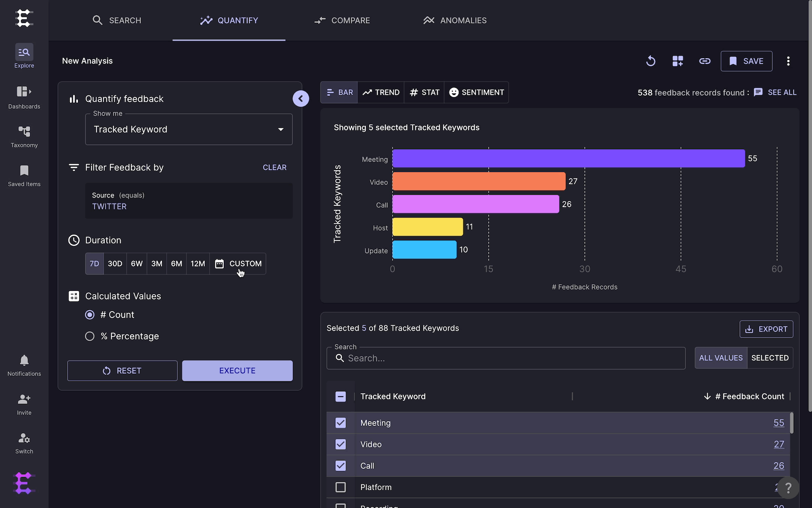The height and width of the screenshot is (508, 812).
Task: Click the refresh analysis icon
Action: click(x=651, y=61)
